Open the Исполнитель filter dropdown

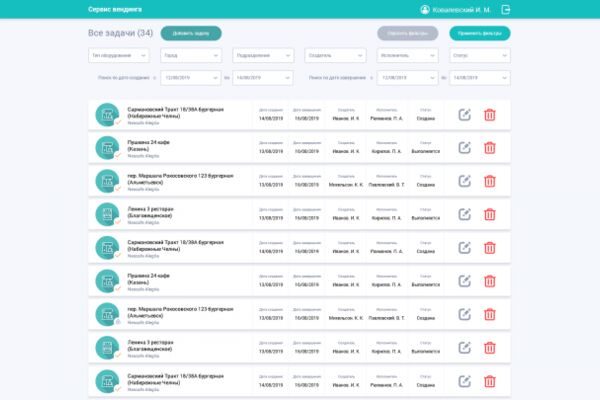tap(408, 56)
